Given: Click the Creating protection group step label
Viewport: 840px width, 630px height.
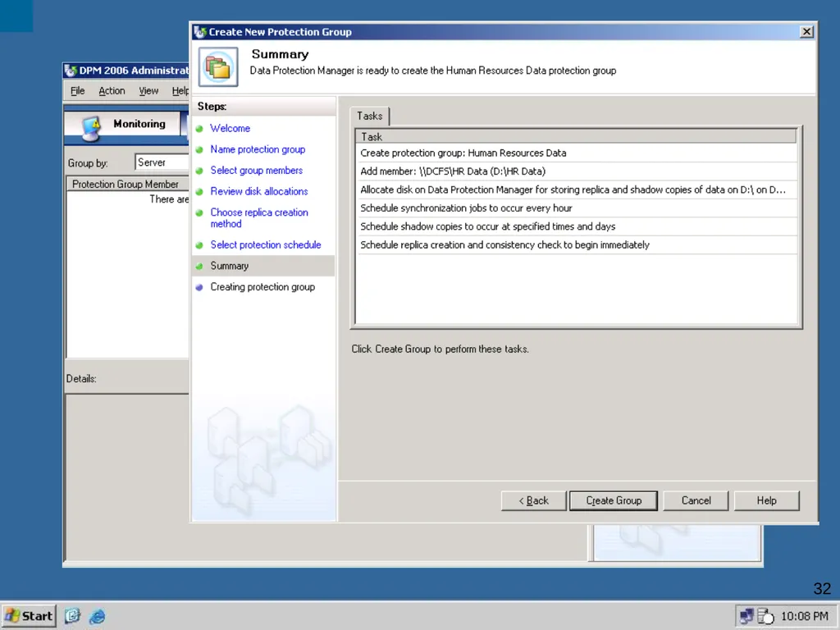Looking at the screenshot, I should point(262,287).
